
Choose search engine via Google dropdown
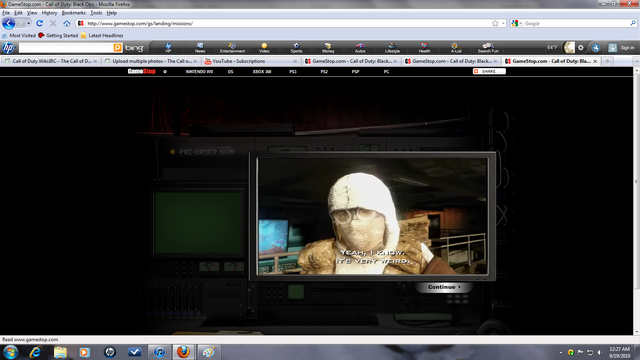click(x=516, y=23)
